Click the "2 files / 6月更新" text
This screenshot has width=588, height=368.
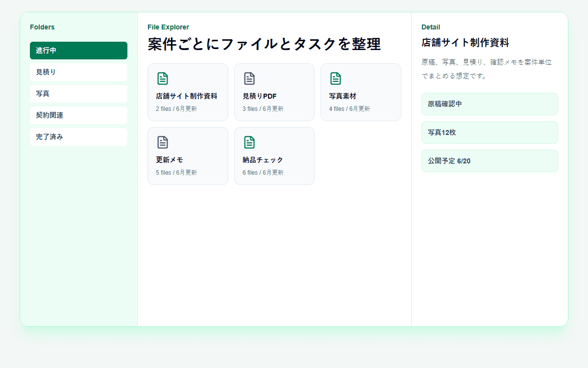pos(176,109)
